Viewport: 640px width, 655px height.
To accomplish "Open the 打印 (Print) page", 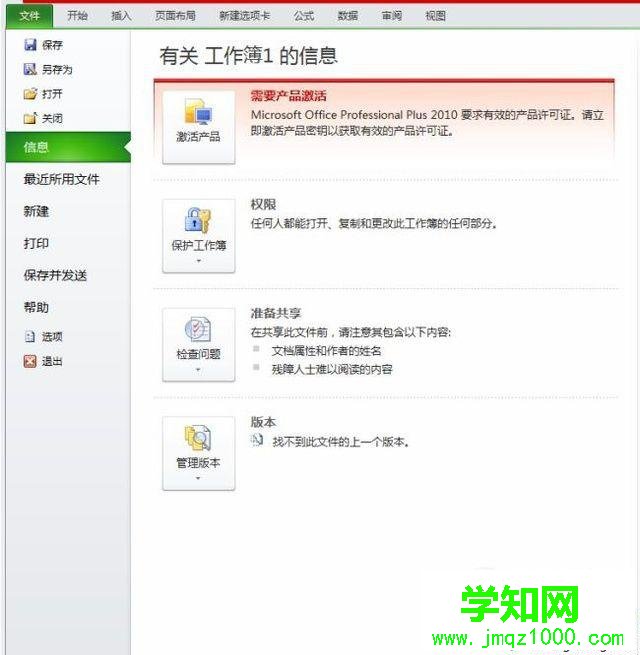I will 36,244.
